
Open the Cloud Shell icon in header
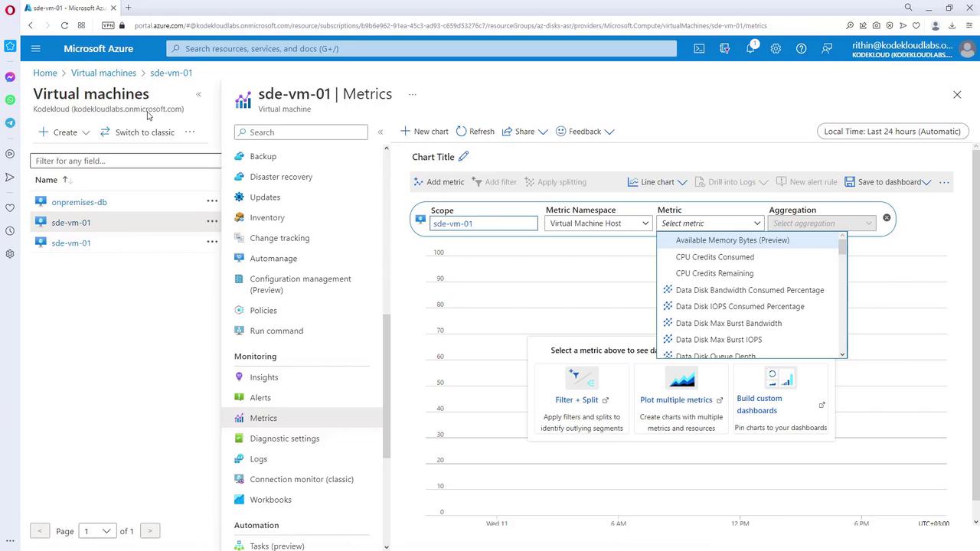coord(699,48)
